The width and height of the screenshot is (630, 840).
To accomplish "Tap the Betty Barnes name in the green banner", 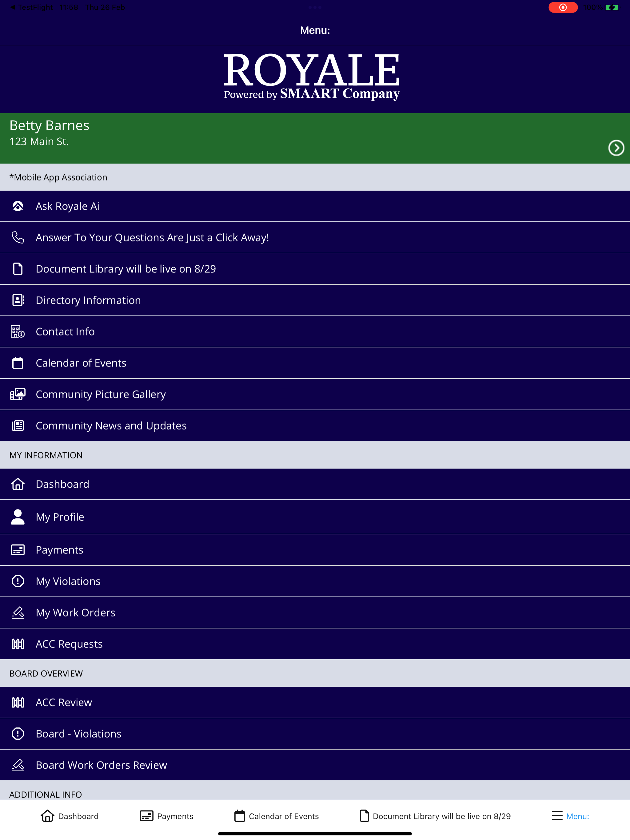I will coord(50,125).
